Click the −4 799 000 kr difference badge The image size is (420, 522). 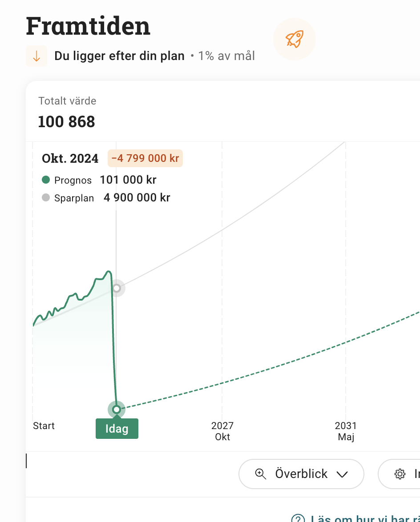click(145, 158)
